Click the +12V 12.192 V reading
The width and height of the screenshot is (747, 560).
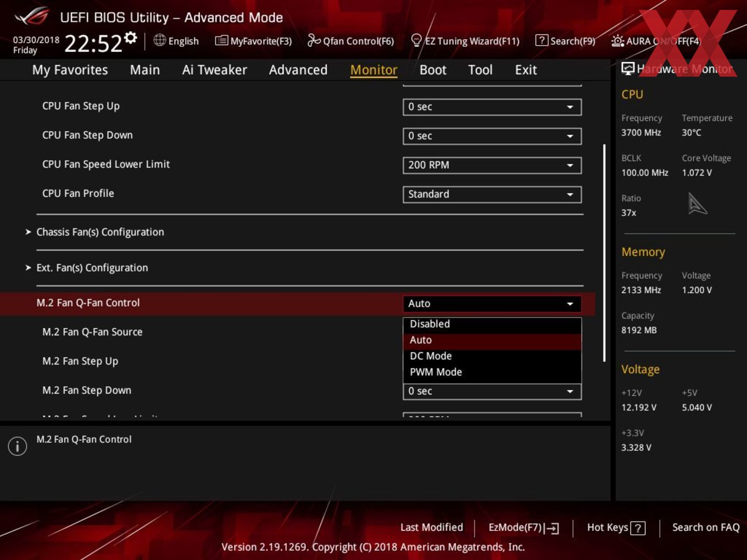pos(638,407)
